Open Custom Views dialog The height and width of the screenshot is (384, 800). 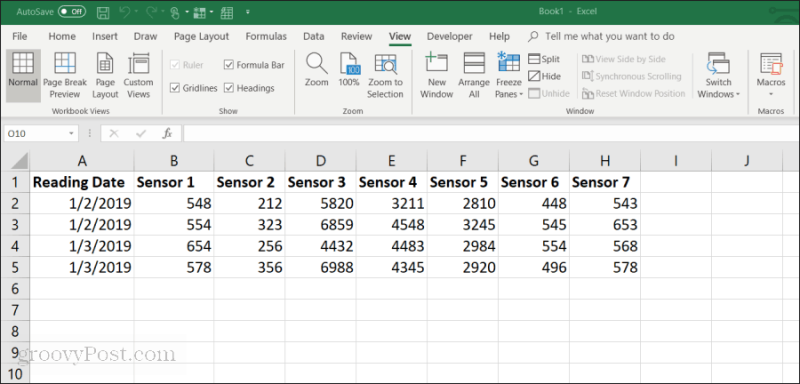(138, 75)
